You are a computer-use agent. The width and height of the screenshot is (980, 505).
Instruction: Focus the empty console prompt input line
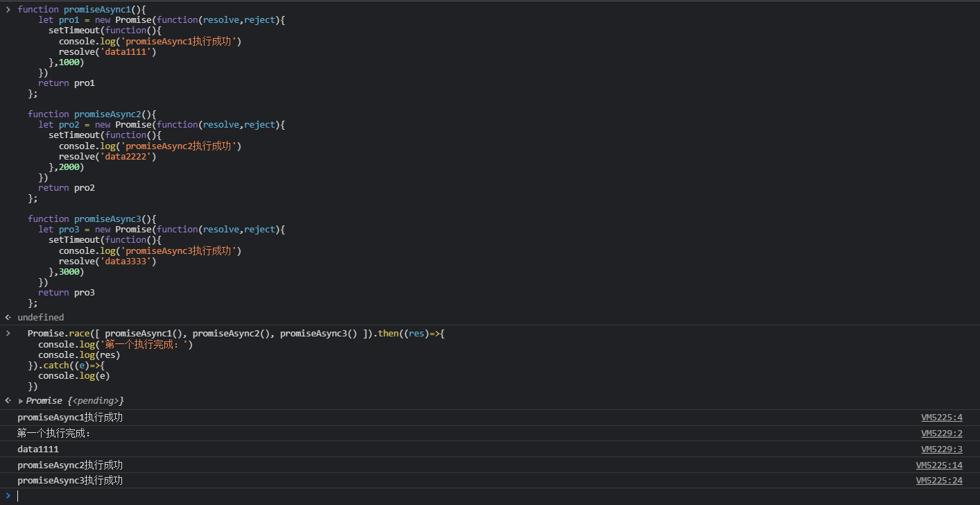494,496
